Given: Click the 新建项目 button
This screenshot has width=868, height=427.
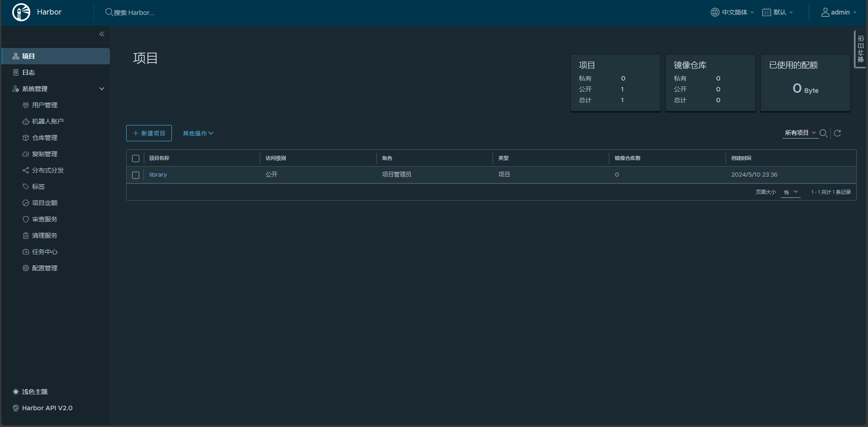Looking at the screenshot, I should tap(149, 133).
